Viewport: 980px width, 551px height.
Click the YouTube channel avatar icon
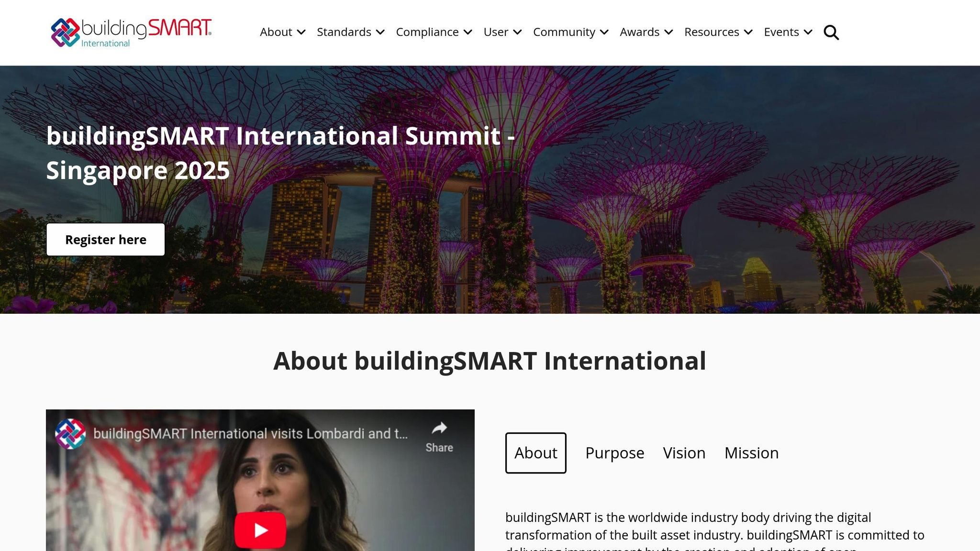(x=70, y=434)
